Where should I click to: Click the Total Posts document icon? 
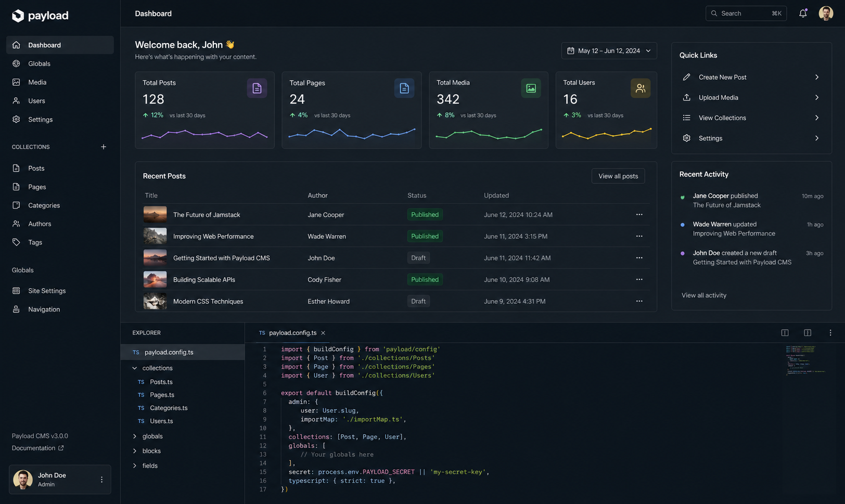[x=257, y=88]
